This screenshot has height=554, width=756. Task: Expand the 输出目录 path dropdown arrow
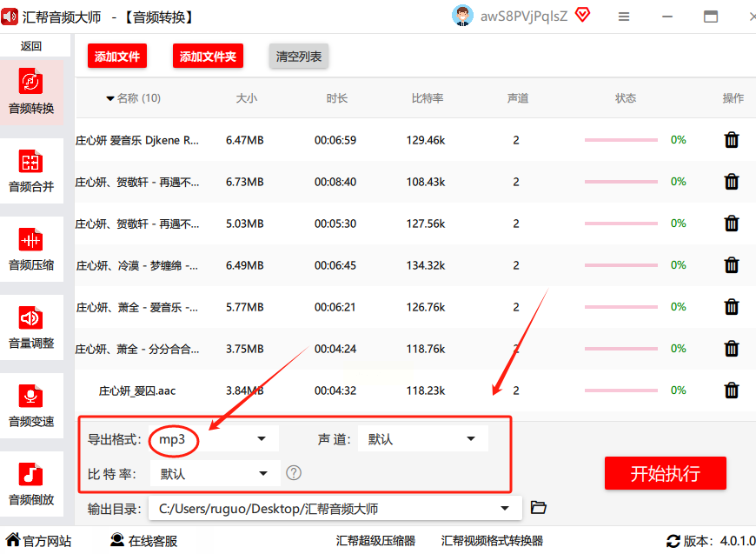[x=505, y=508]
